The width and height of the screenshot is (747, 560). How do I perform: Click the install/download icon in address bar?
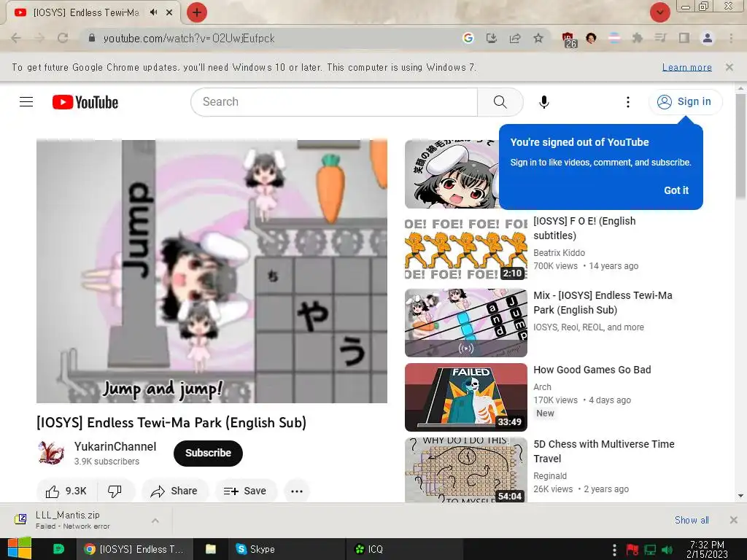click(x=491, y=38)
